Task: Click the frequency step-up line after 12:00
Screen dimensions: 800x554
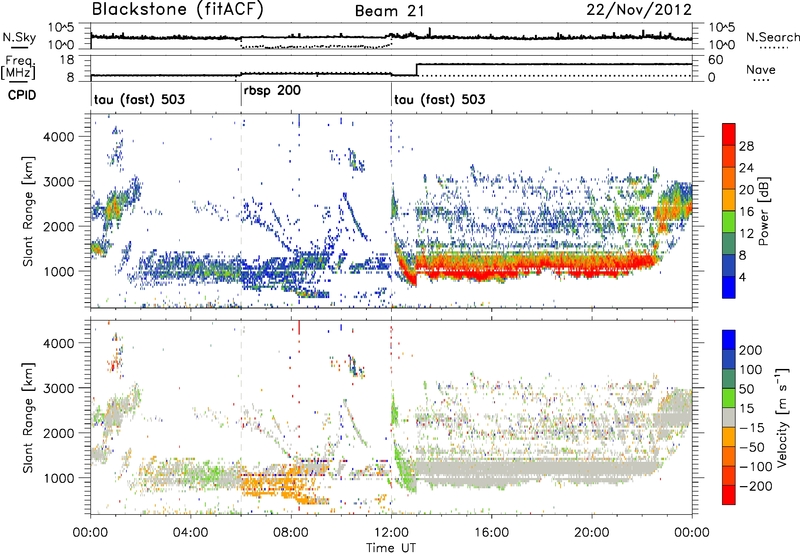Action: (x=417, y=69)
